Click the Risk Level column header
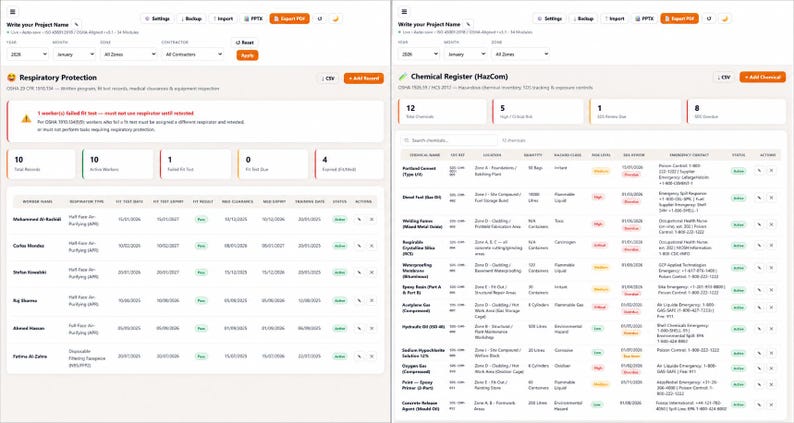Image resolution: width=794 pixels, height=423 pixels. (x=601, y=155)
